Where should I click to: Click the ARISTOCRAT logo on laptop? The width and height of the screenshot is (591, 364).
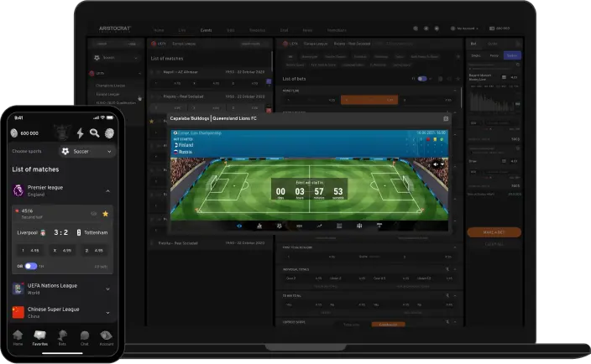tap(114, 29)
